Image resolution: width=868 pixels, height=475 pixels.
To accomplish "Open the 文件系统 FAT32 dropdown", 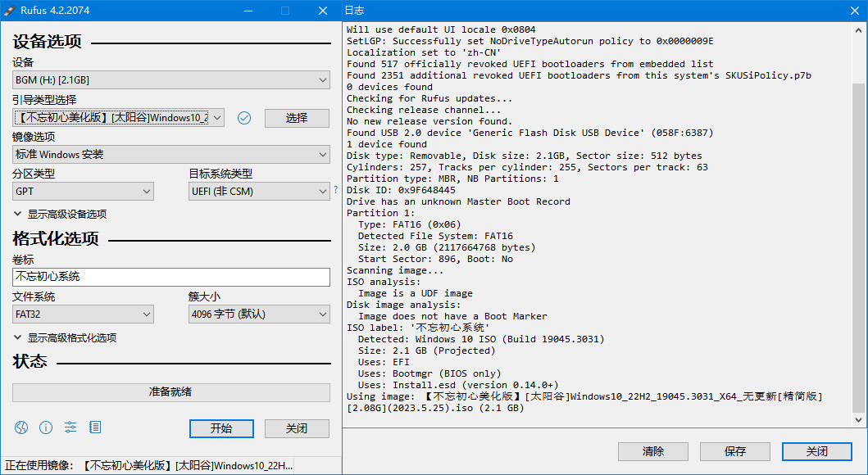I will pos(82,314).
